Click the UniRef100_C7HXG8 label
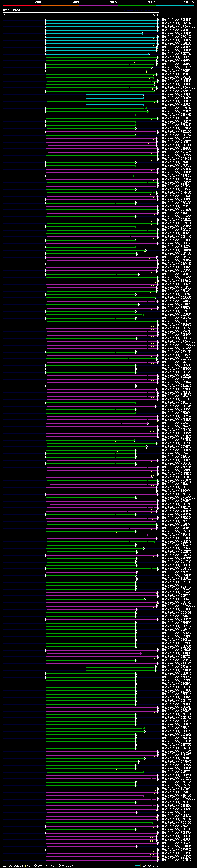 tap(177, 494)
